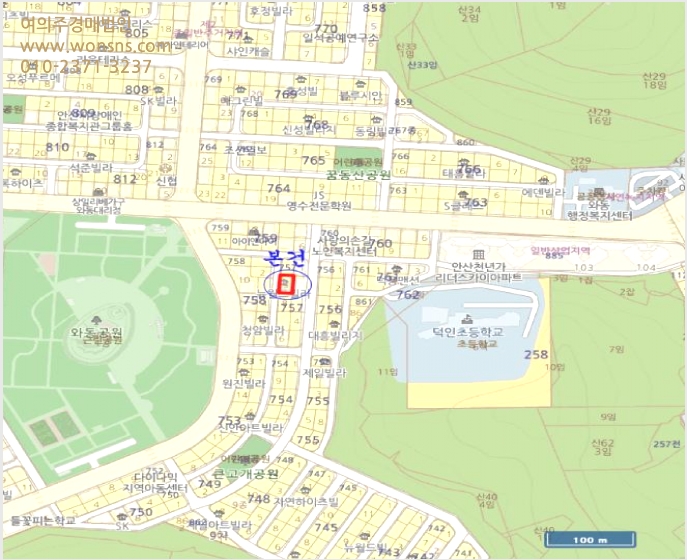
Task: Click the 자연하이츠빌 label
Action: pos(307,500)
